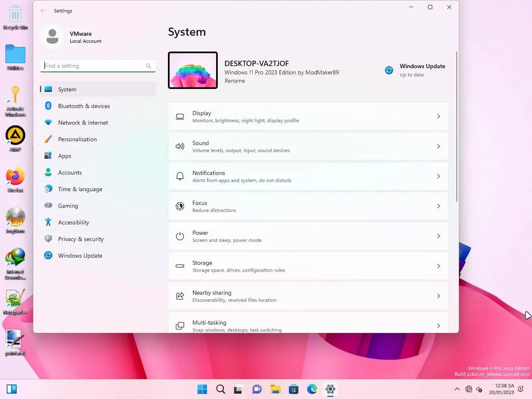The image size is (532, 399).
Task: Open the Chat taskbar icon
Action: (x=257, y=389)
